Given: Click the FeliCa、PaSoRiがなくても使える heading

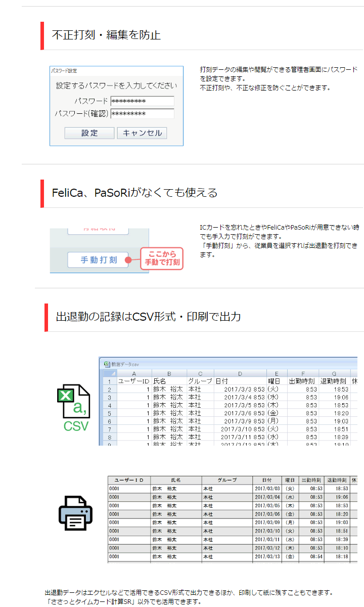Looking at the screenshot, I should [134, 193].
